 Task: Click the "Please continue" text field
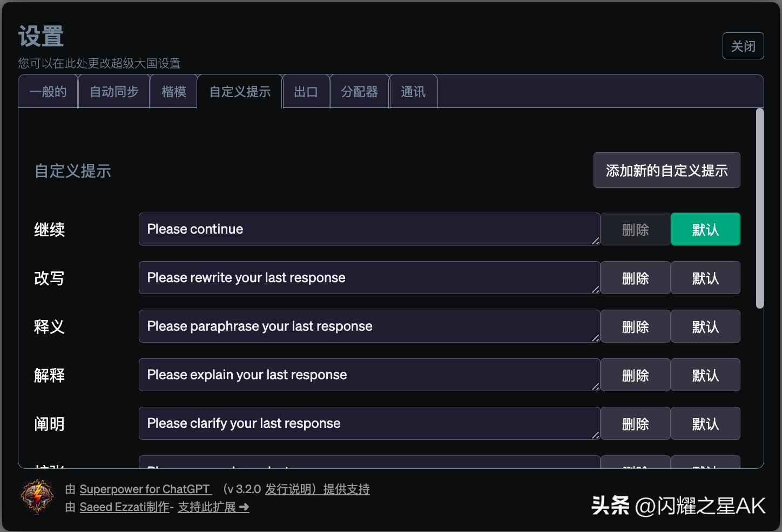click(369, 229)
